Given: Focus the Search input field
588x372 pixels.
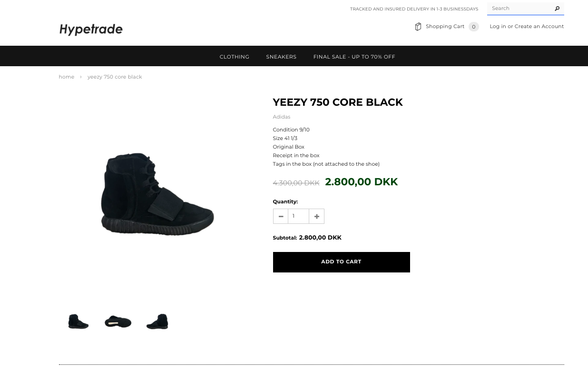Looking at the screenshot, I should click(x=520, y=9).
